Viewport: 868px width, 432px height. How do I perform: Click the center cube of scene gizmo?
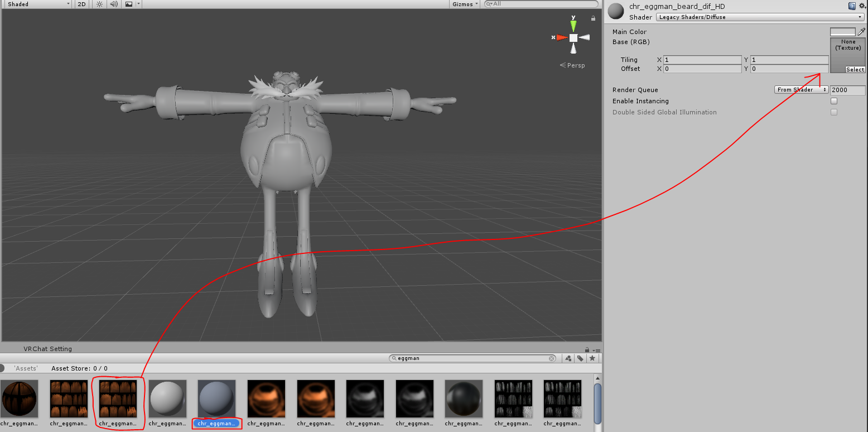click(x=573, y=37)
